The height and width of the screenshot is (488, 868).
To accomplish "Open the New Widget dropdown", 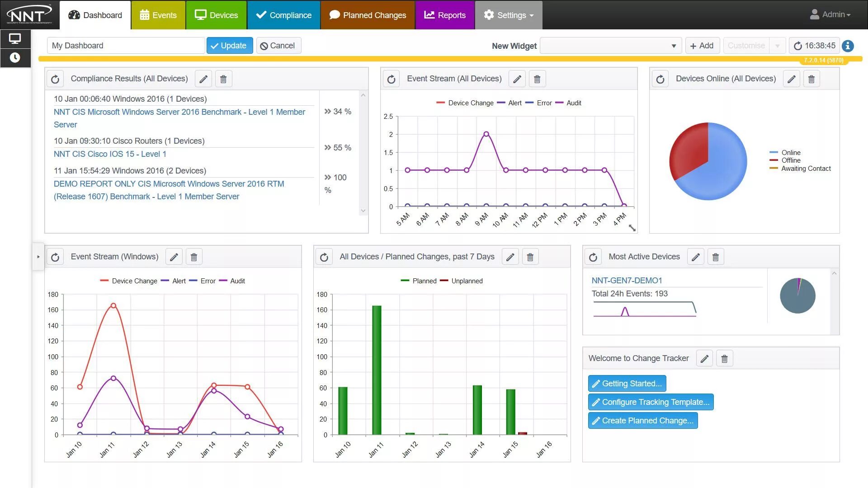I will (x=610, y=46).
